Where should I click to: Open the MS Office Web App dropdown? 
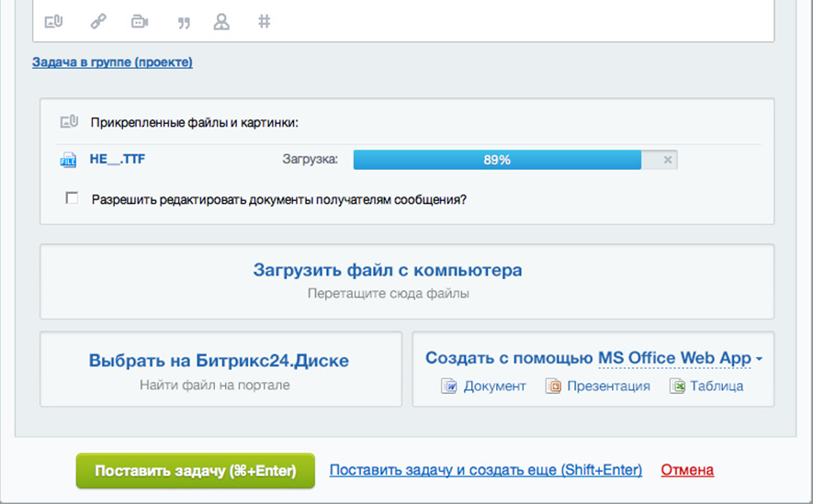point(680,358)
